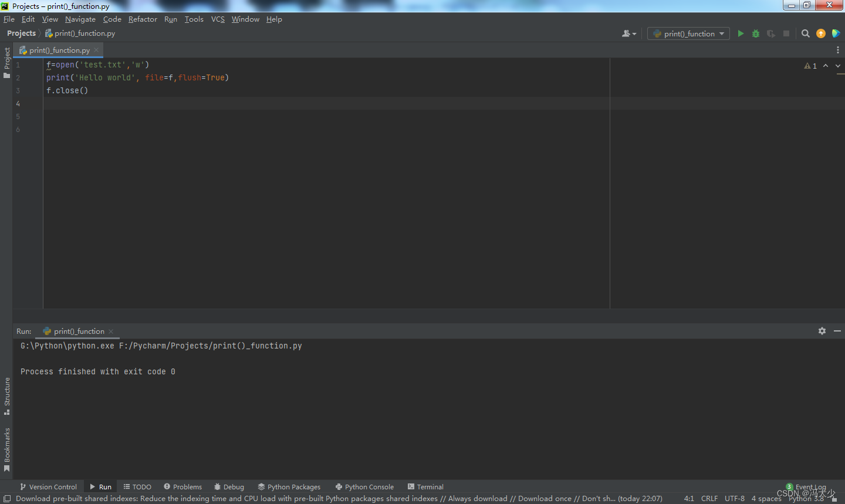This screenshot has height=504, width=845.
Task: Click the index download status bar message
Action: point(339,499)
